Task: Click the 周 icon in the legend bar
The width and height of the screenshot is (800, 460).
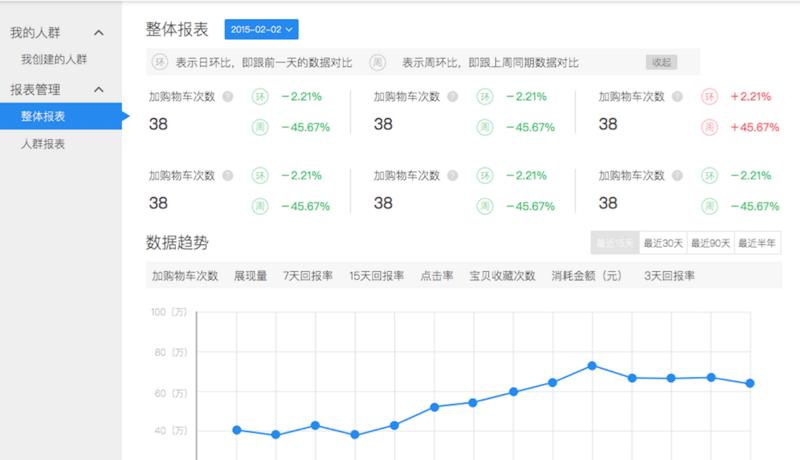Action: [x=378, y=62]
